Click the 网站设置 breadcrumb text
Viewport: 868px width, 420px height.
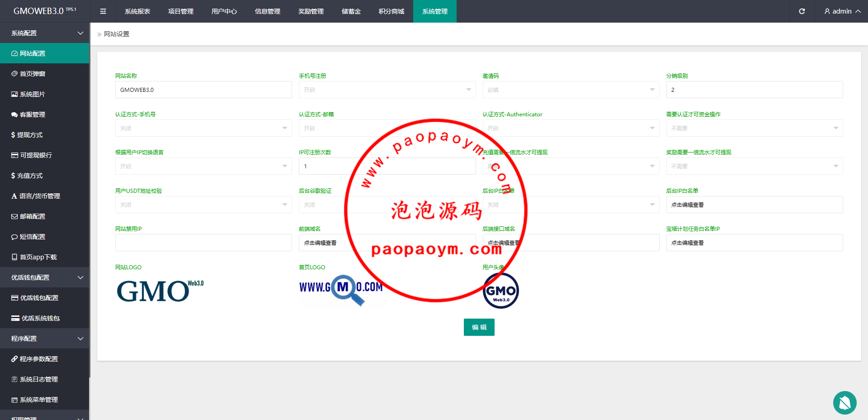click(117, 34)
